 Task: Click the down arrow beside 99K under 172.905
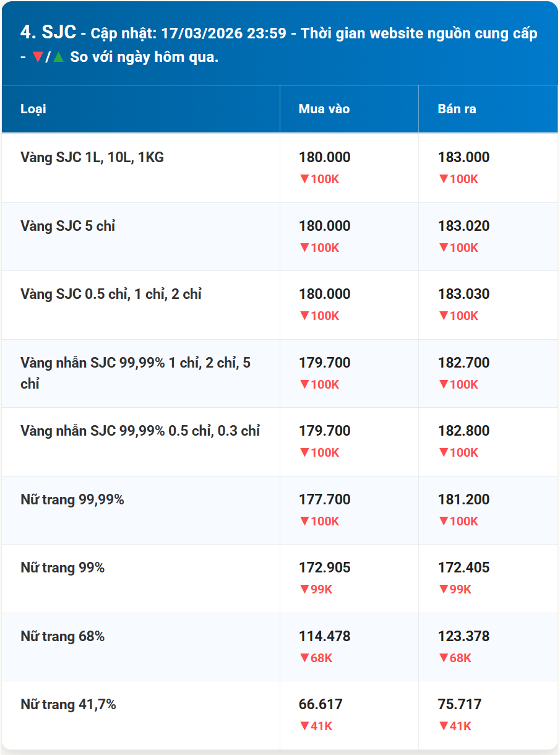point(304,589)
